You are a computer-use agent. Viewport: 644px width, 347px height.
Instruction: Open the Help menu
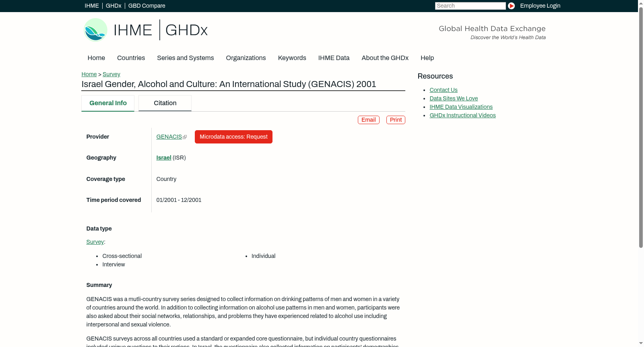pyautogui.click(x=427, y=58)
